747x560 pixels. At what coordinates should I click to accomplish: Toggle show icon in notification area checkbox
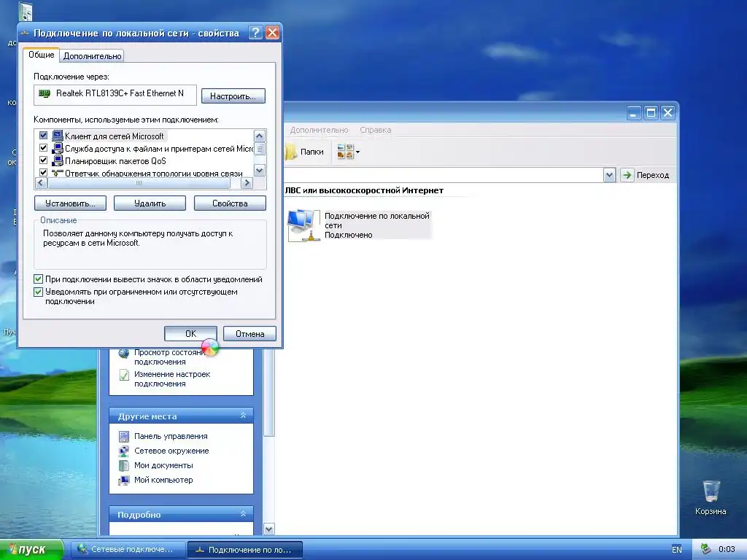[39, 279]
